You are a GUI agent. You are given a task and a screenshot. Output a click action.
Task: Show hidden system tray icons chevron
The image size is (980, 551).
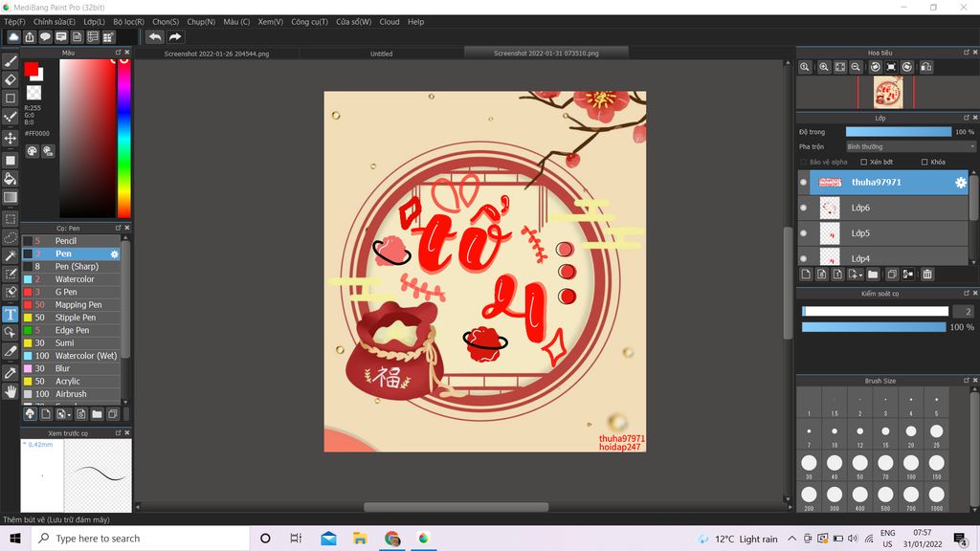[x=791, y=539]
